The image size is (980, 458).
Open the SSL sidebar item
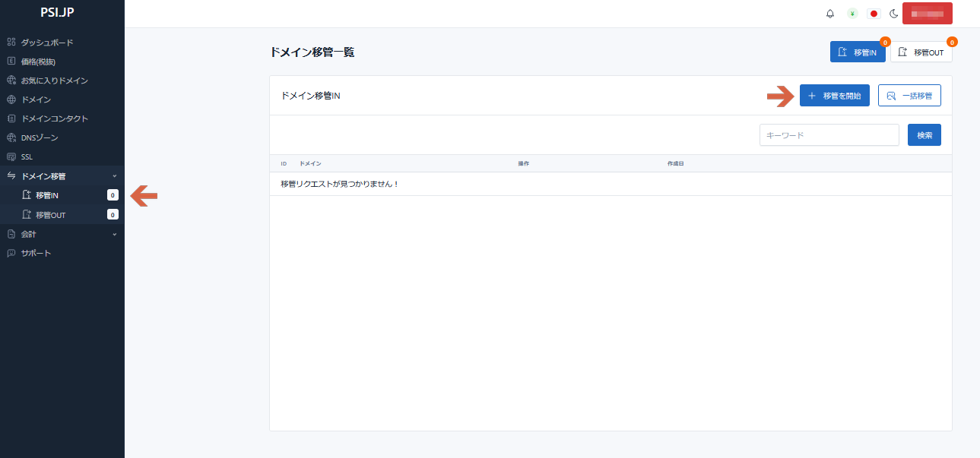[x=27, y=157]
